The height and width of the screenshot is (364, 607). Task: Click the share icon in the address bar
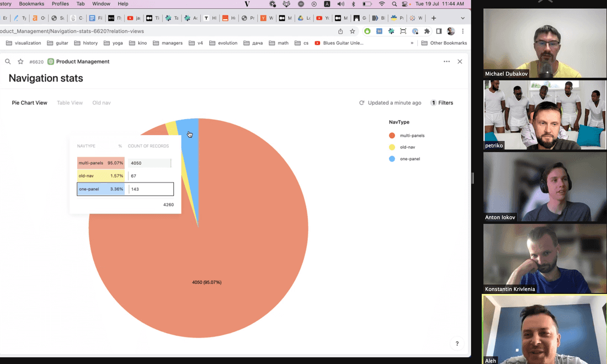[x=340, y=31]
